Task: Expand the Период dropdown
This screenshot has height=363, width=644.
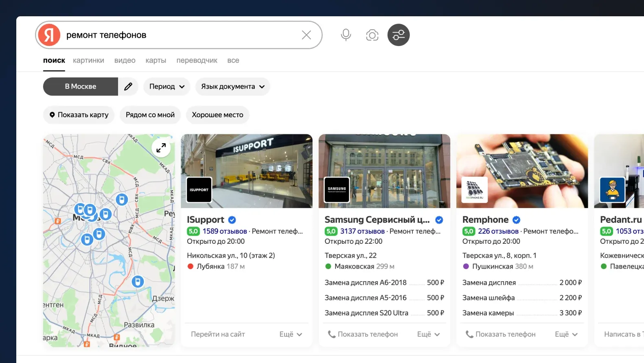Action: pyautogui.click(x=167, y=87)
